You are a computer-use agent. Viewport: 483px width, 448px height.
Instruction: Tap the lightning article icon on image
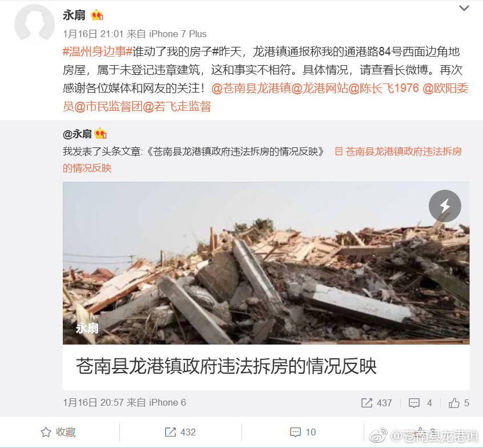(445, 206)
